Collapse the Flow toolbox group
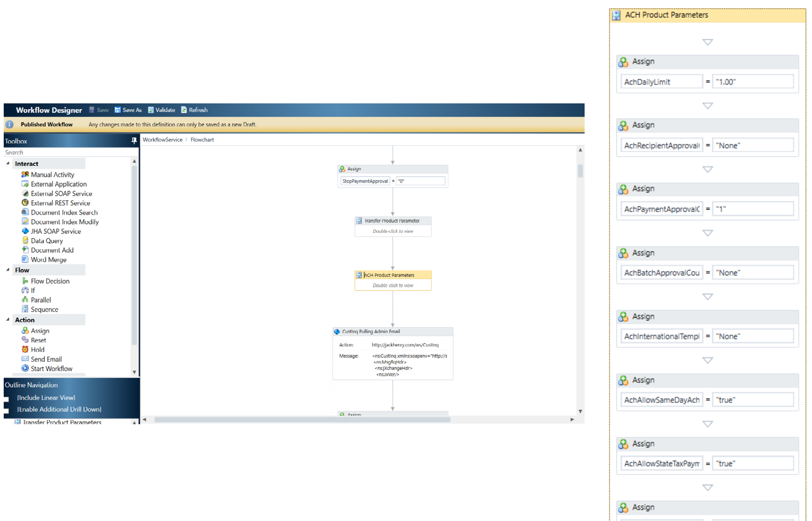Screen dimensions: 812x521 click(8, 270)
